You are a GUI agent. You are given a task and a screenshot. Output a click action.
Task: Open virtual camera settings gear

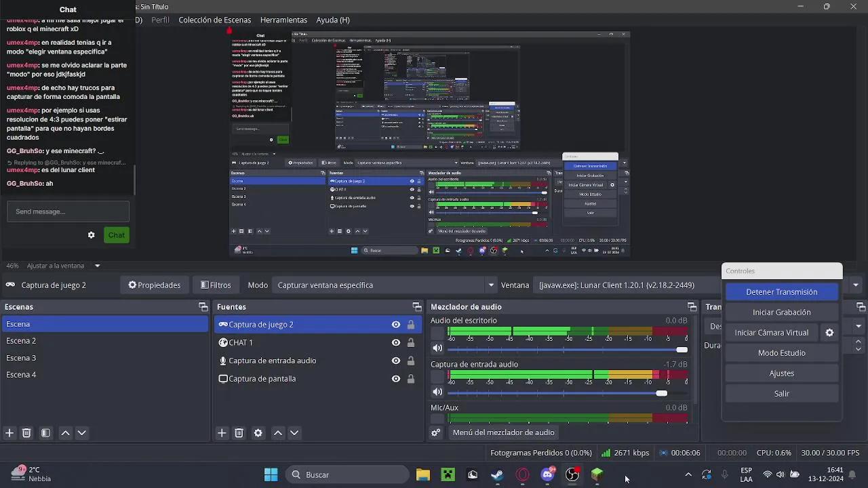829,333
